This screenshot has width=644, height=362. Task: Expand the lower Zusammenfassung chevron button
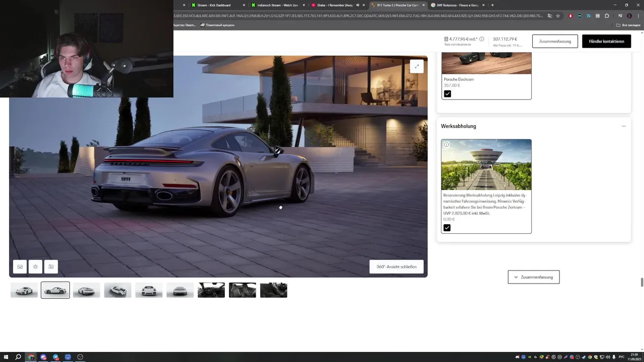point(534,277)
